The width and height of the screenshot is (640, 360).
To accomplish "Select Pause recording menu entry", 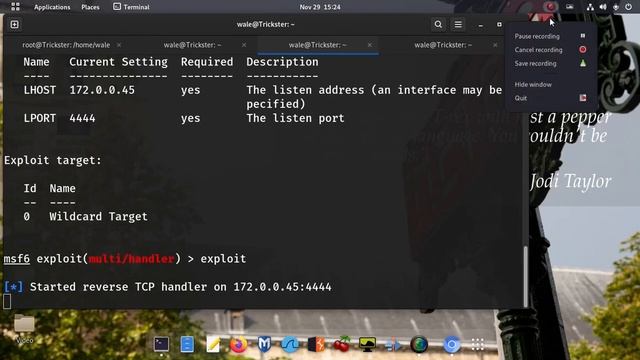I will click(x=551, y=36).
